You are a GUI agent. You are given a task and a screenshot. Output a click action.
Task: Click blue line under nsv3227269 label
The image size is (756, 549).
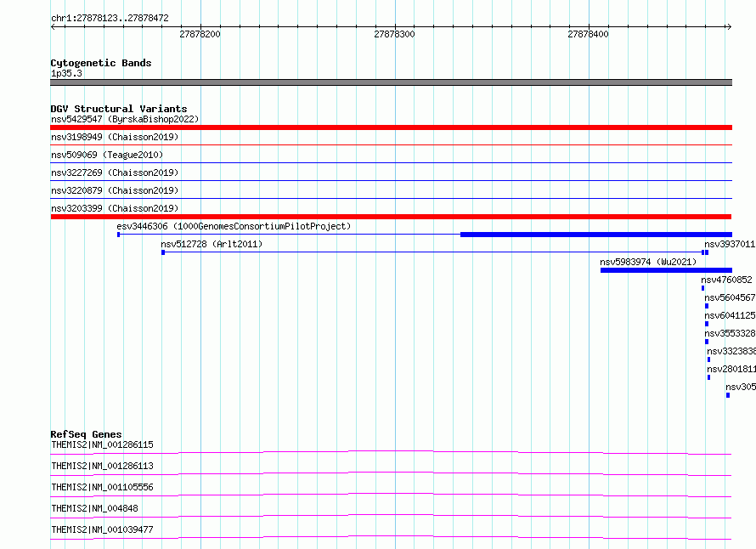pyautogui.click(x=391, y=180)
